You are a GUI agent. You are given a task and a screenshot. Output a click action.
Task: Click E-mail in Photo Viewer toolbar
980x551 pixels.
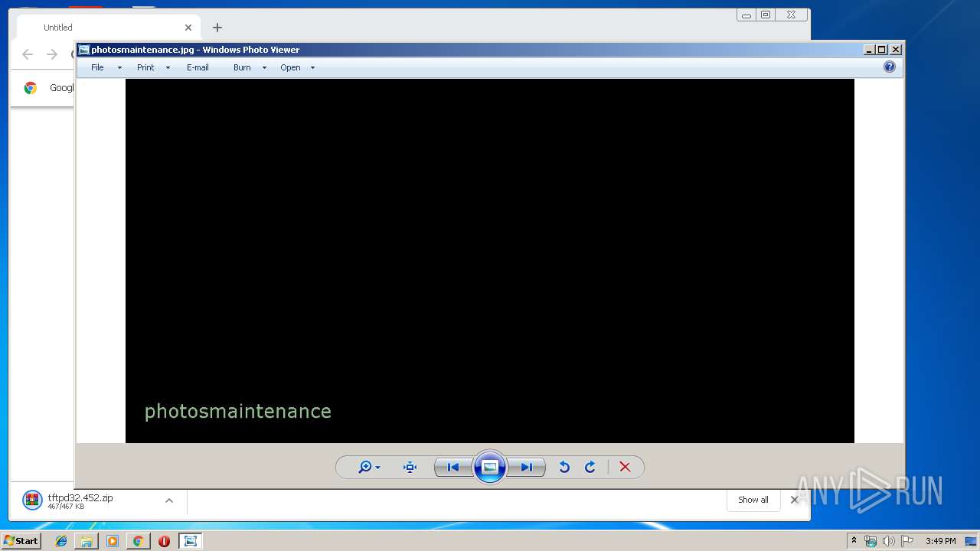click(x=198, y=67)
